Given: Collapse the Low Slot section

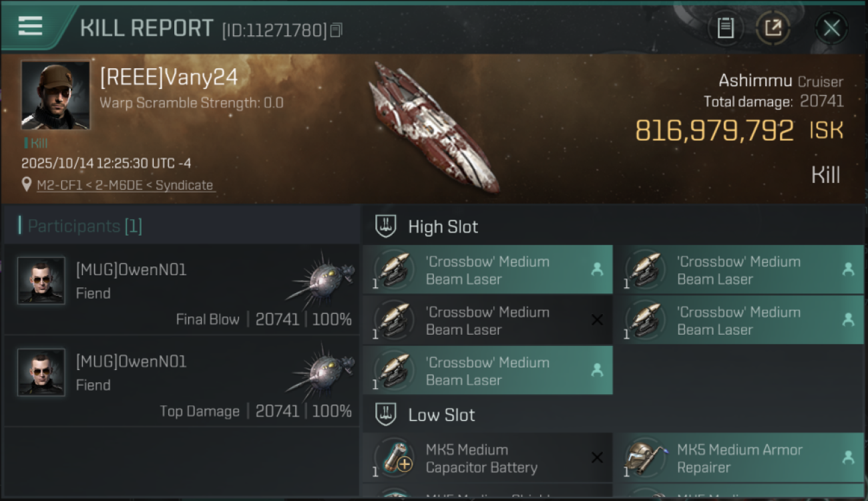Looking at the screenshot, I should coord(386,415).
